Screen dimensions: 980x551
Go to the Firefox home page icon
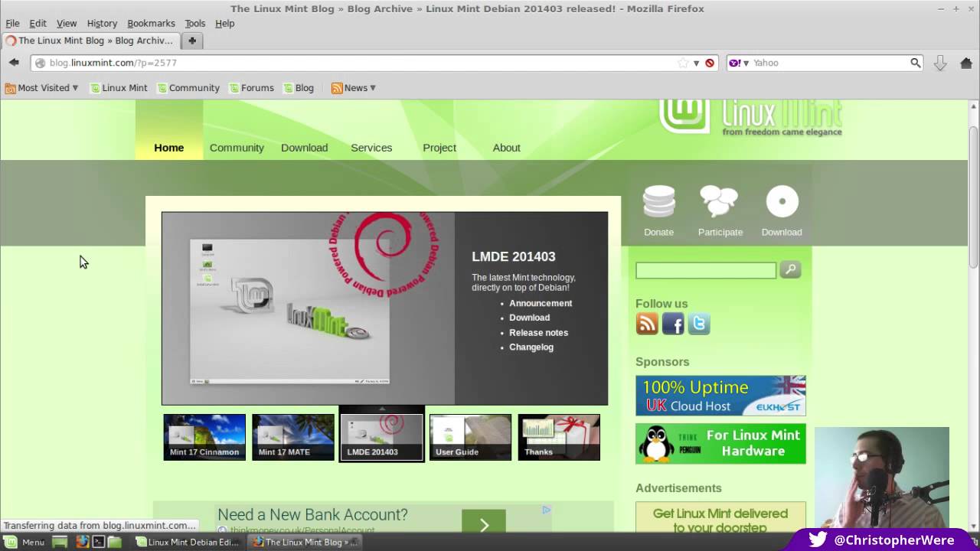tap(965, 63)
